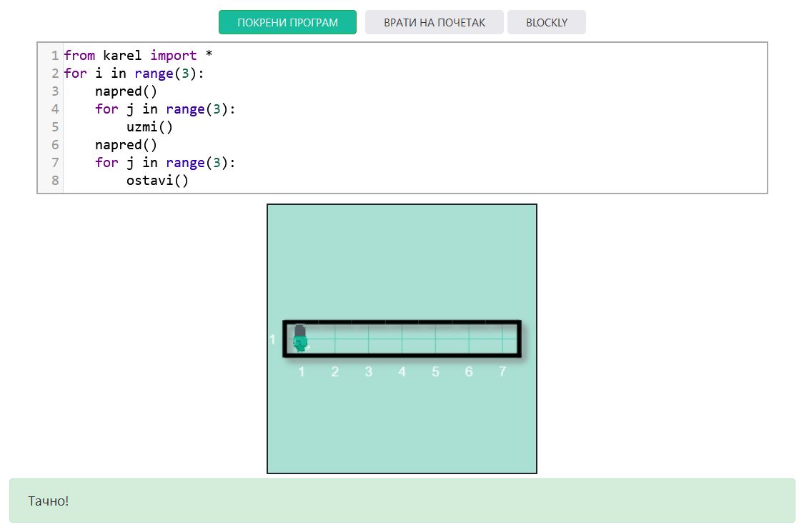804x532 pixels.
Task: Switch to the BLOCKLY editor
Action: [x=546, y=22]
